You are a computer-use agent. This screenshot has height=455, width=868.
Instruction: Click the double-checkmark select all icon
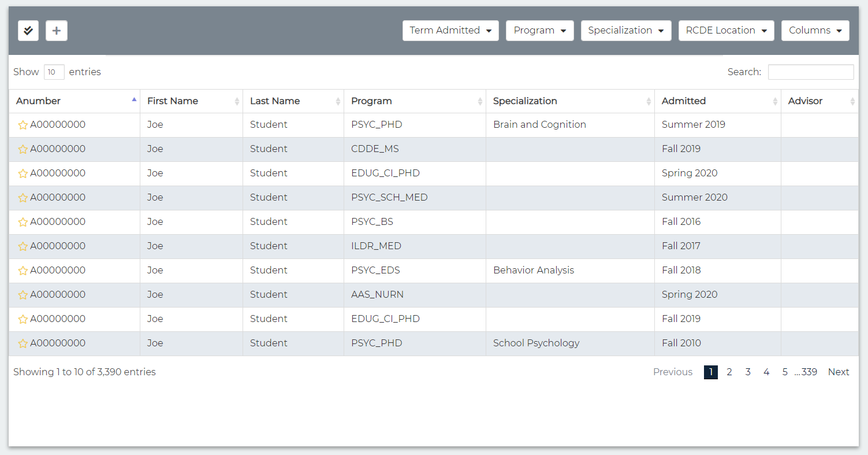tap(28, 31)
